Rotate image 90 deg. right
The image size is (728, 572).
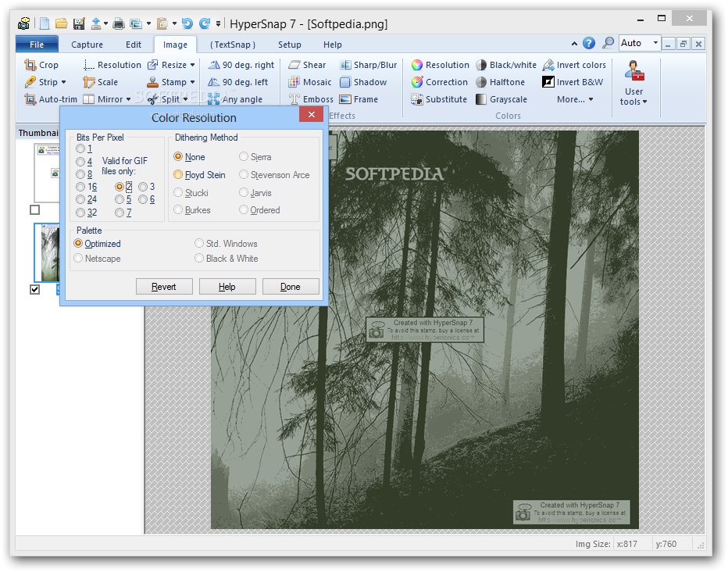pyautogui.click(x=241, y=65)
